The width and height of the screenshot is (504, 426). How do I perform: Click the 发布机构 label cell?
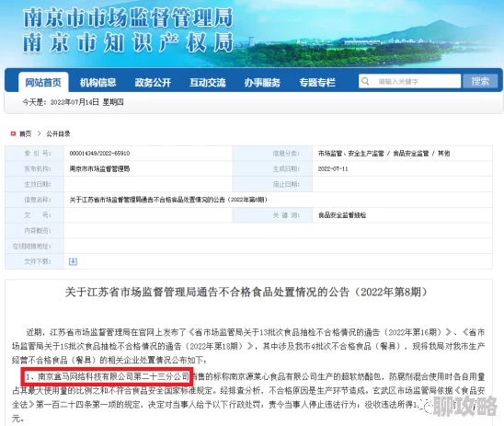(35, 168)
